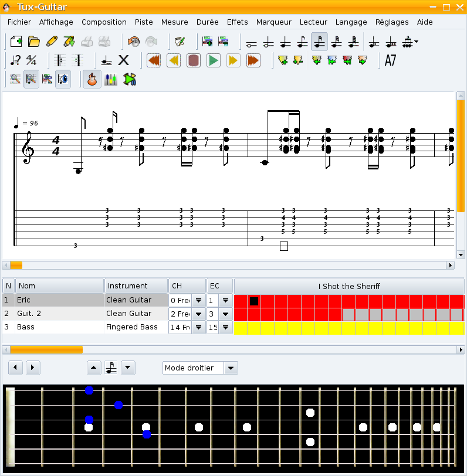This screenshot has height=476, width=467.
Task: Open the Fichier menu
Action: click(x=19, y=22)
